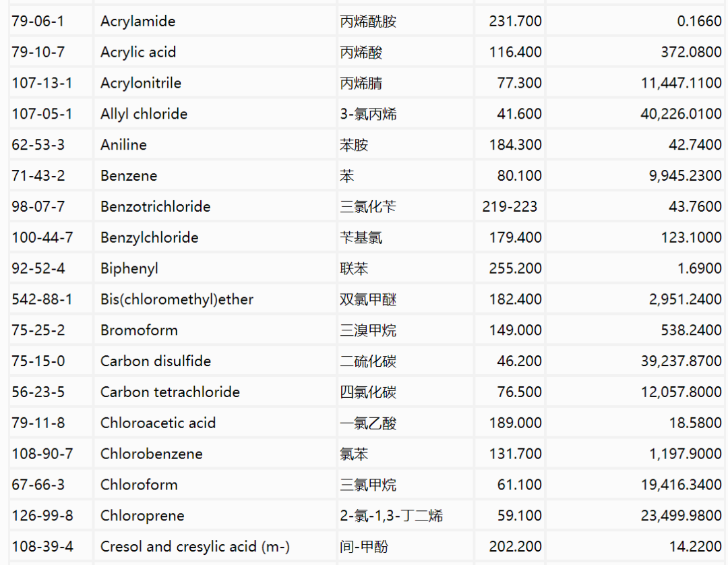Select the value 39,237.8700 cell

[681, 361]
